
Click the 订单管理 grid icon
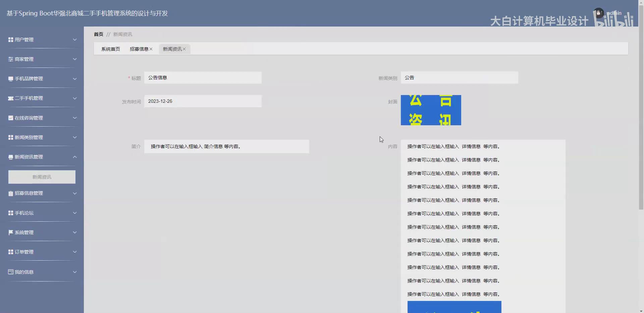11,252
